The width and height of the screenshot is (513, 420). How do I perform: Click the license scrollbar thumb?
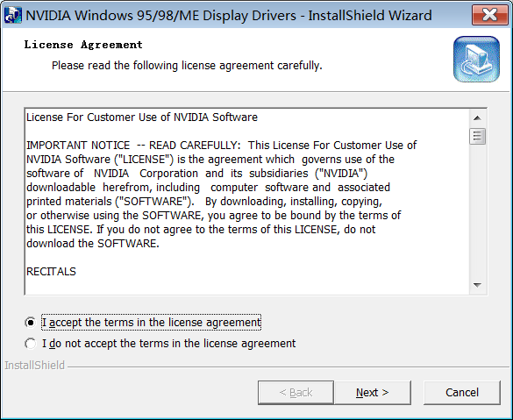477,136
